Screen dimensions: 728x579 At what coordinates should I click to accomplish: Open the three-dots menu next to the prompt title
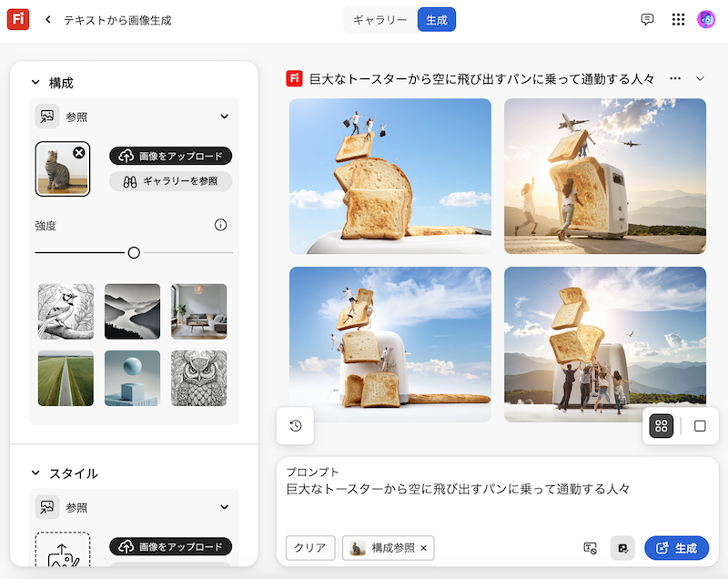tap(675, 78)
